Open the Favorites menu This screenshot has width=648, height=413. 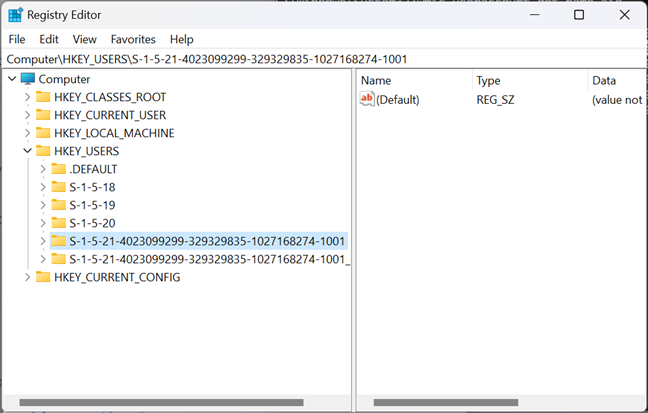133,39
